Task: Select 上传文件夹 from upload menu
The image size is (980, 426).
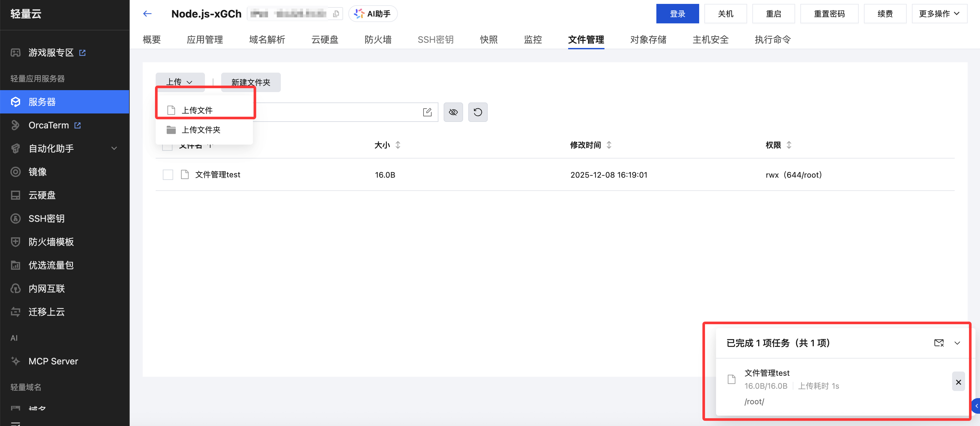Action: 201,130
